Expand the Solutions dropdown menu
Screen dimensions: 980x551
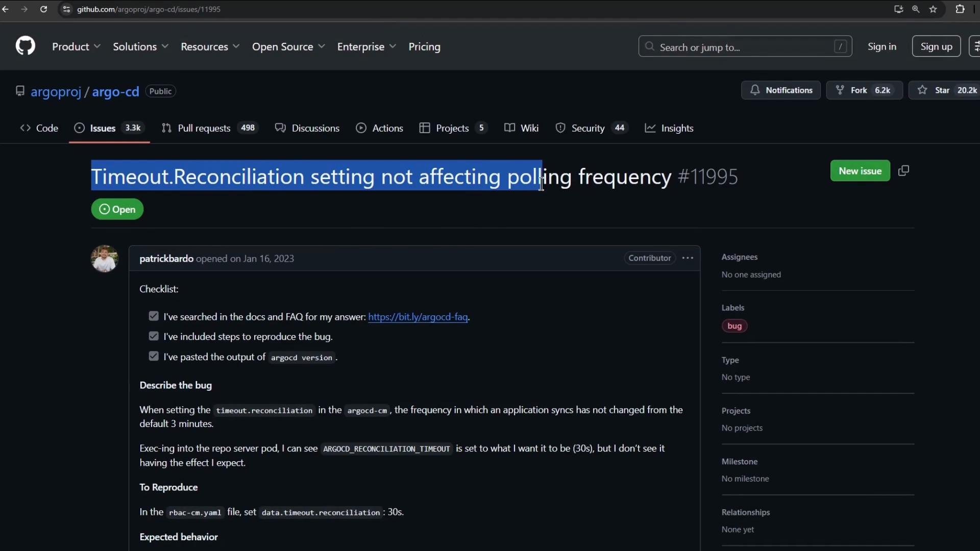click(140, 46)
